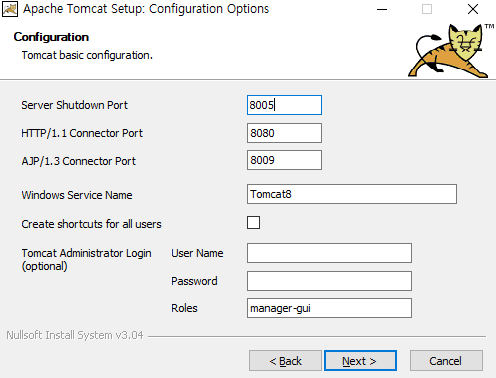Click the User Name label
This screenshot has width=496, height=378.
197,253
